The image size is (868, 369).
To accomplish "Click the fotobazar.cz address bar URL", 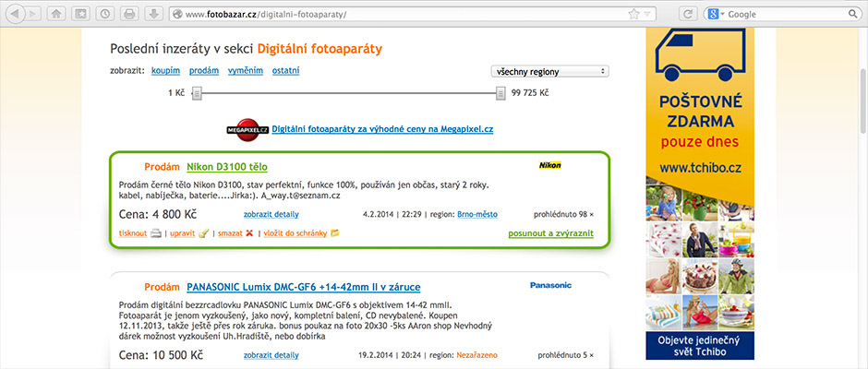I will 266,15.
